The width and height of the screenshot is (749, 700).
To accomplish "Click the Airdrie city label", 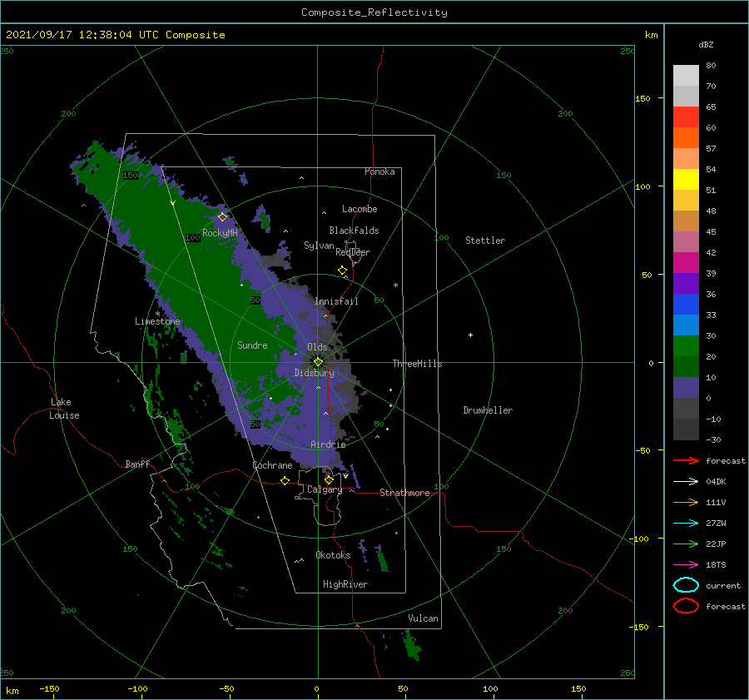I will (x=328, y=444).
